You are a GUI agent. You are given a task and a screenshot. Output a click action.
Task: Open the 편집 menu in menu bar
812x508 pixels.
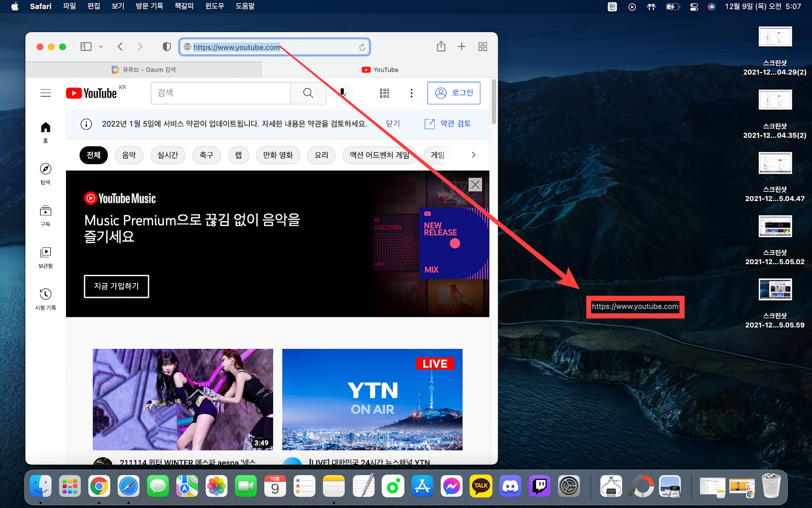point(94,6)
